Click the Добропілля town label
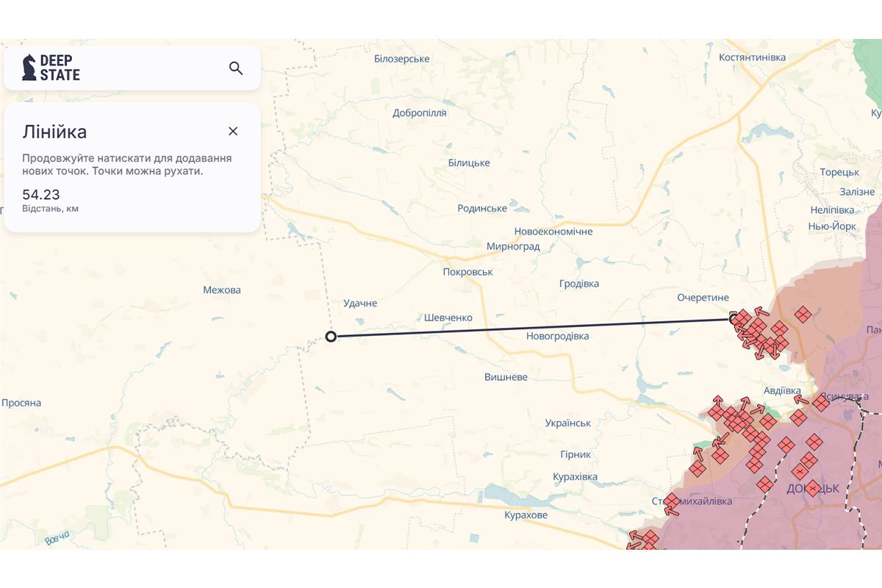The image size is (882, 588). (420, 113)
